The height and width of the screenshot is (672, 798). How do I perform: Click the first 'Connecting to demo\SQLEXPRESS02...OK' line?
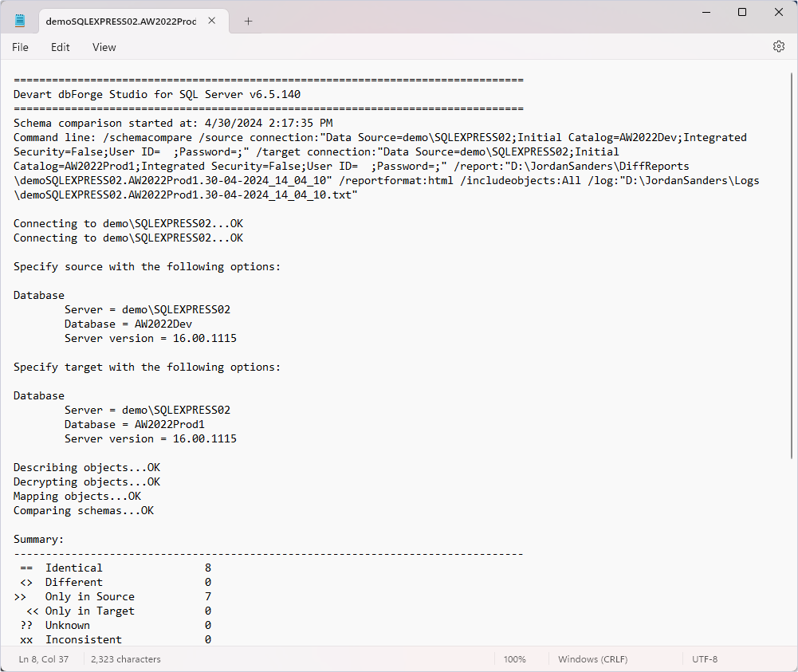click(x=128, y=223)
